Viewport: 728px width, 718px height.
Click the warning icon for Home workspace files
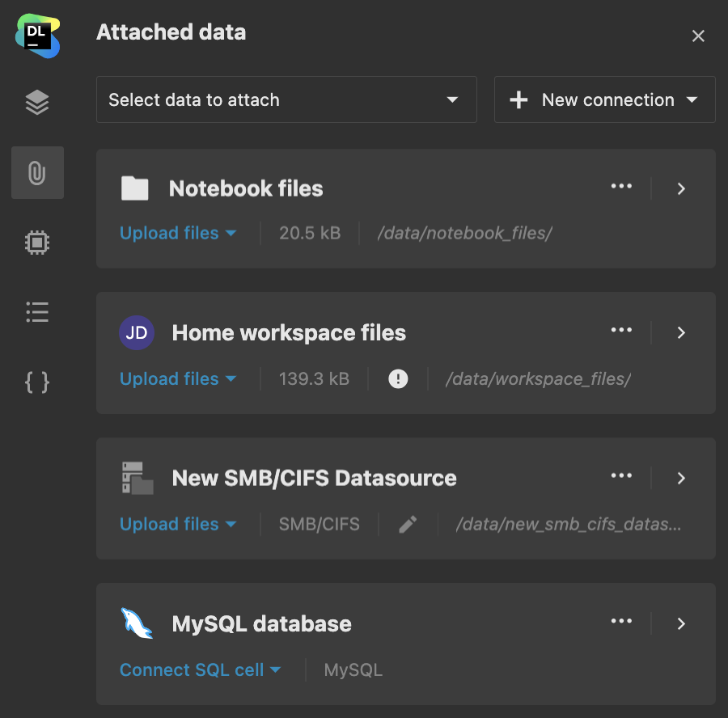[398, 378]
